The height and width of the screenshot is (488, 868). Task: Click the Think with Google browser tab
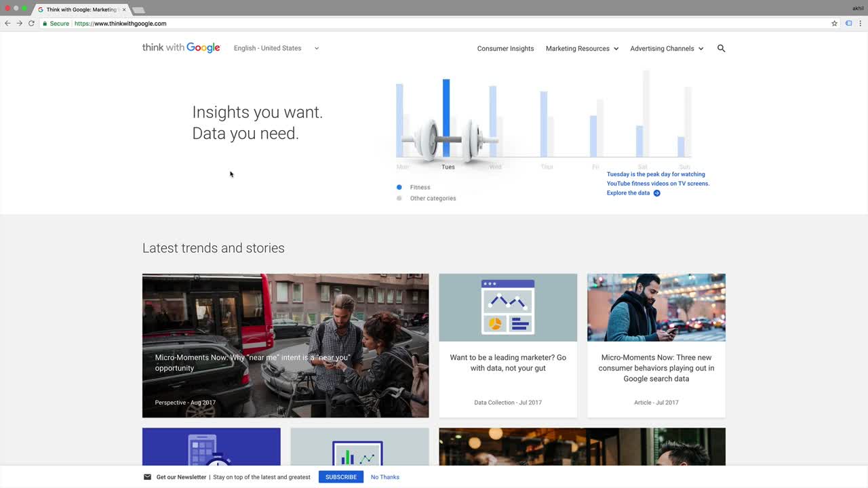coord(81,9)
